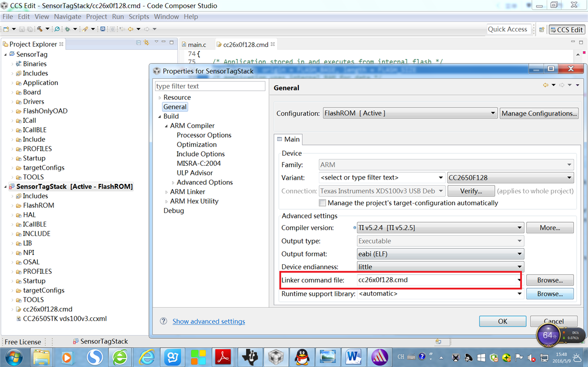Click the More button for compiler version
The image size is (588, 367).
(550, 228)
